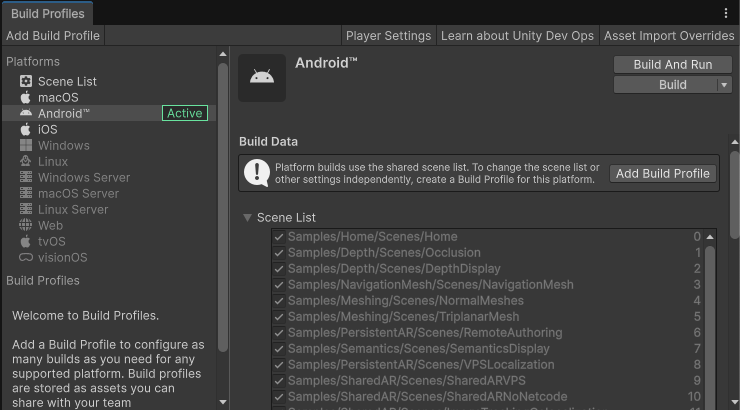This screenshot has width=740, height=410.
Task: Click the tvOS apple icon
Action: [26, 242]
